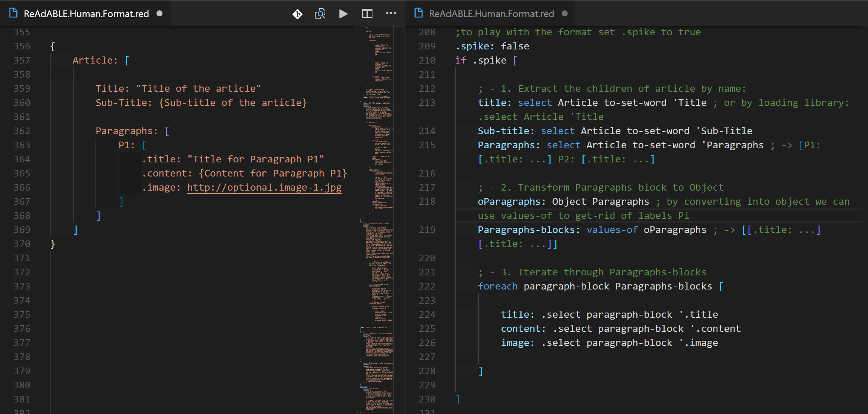This screenshot has width=868, height=414.
Task: Open the More Actions ellipsis menu
Action: pyautogui.click(x=391, y=13)
